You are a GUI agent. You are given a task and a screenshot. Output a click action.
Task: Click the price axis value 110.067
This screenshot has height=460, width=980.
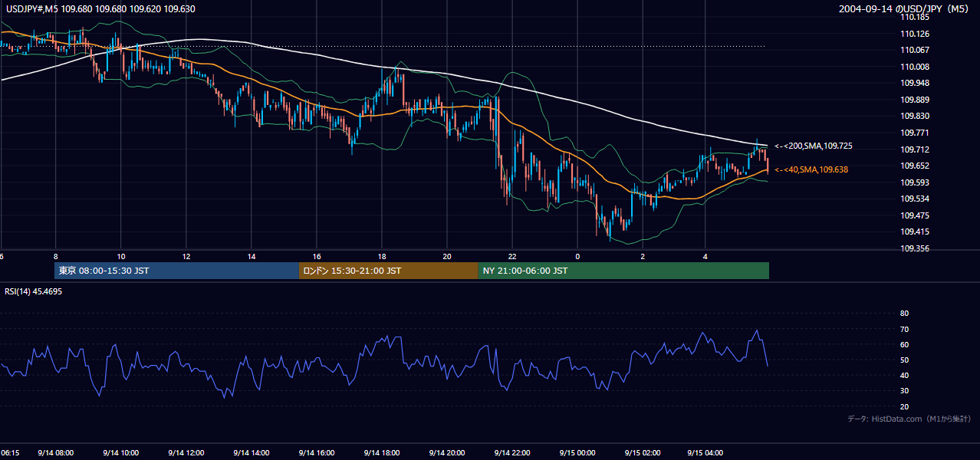pos(915,50)
